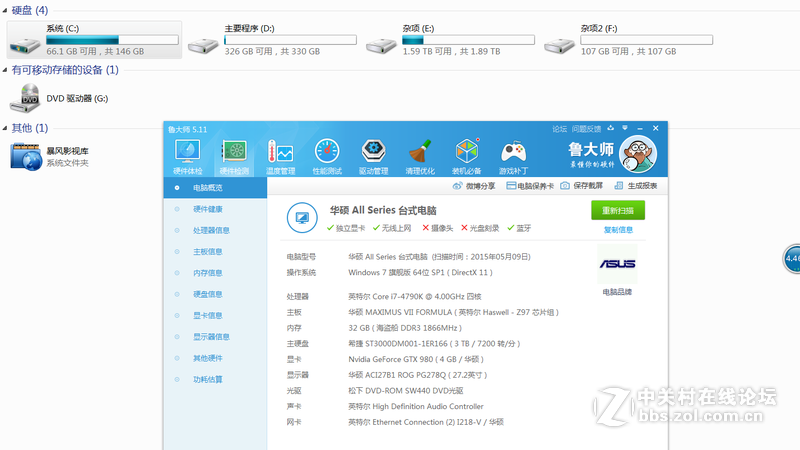The height and width of the screenshot is (450, 800).
Task: Click the 复制信息 link
Action: pyautogui.click(x=618, y=230)
